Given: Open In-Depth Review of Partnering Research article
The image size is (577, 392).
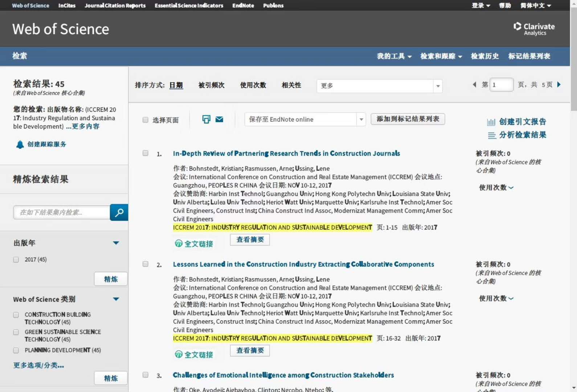Looking at the screenshot, I should 286,154.
